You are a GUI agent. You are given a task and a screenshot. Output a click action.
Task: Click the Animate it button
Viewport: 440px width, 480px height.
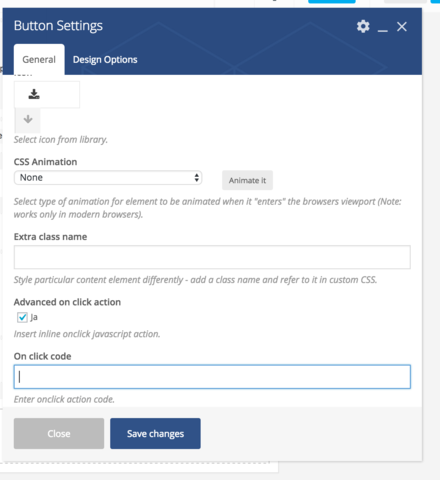pos(247,180)
